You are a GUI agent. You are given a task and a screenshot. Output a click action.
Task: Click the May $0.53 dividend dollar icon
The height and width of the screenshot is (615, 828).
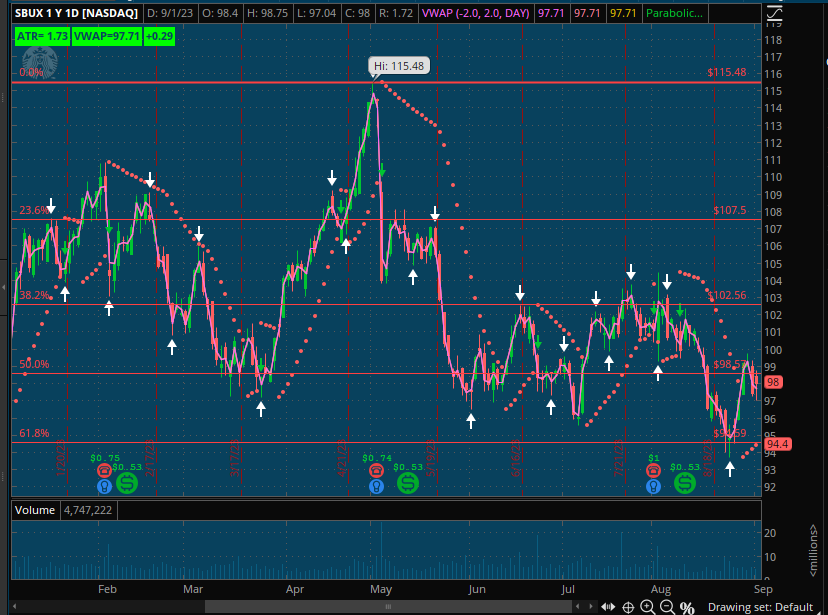pyautogui.click(x=408, y=483)
